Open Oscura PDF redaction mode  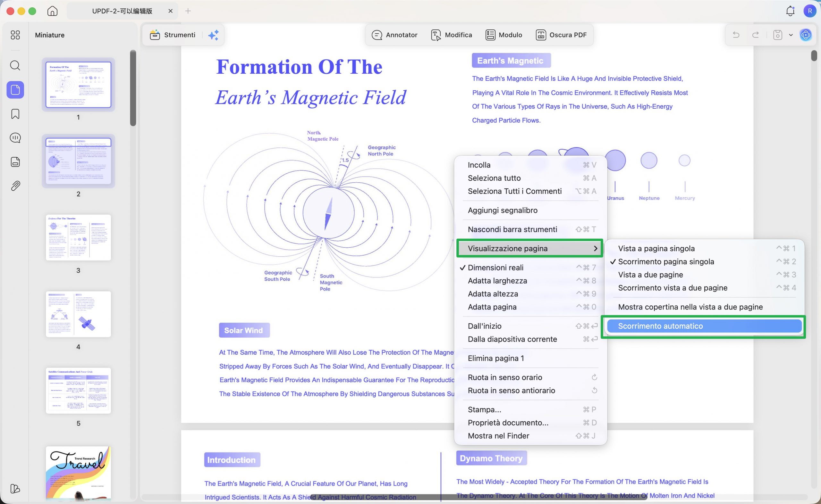561,35
